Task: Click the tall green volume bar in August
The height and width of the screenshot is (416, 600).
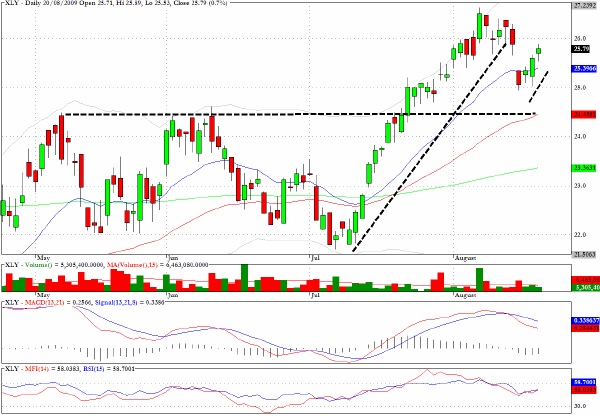Action: click(x=479, y=280)
